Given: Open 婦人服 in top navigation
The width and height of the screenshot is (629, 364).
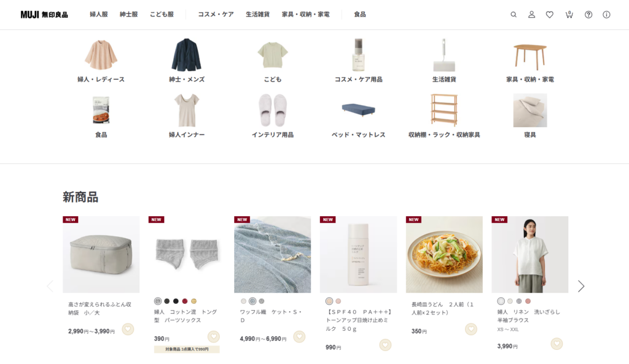Looking at the screenshot, I should pos(99,15).
